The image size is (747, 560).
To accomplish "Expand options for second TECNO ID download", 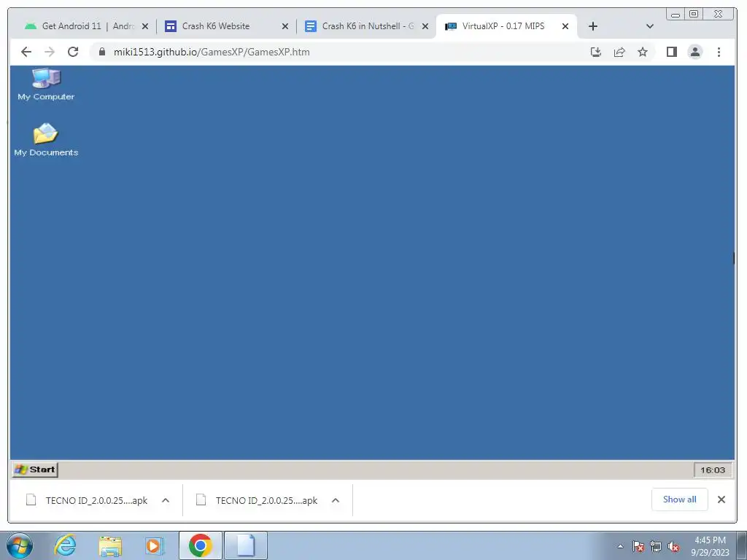I will pyautogui.click(x=336, y=500).
